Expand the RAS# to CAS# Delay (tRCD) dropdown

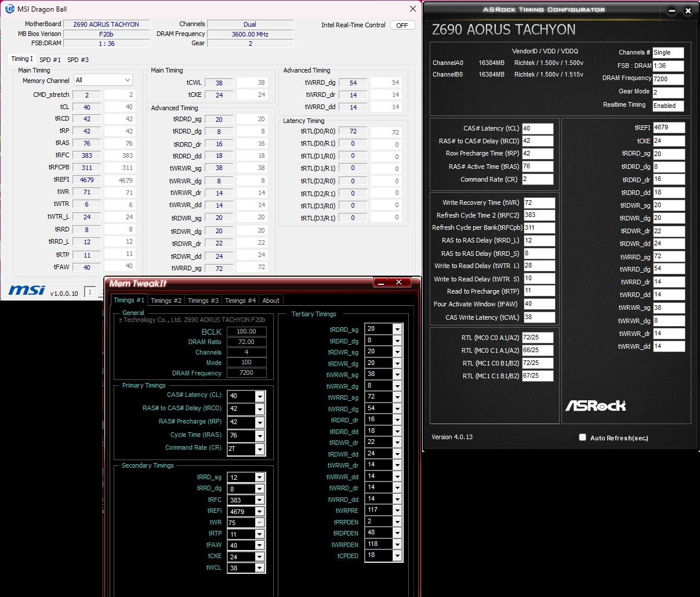pyautogui.click(x=260, y=409)
